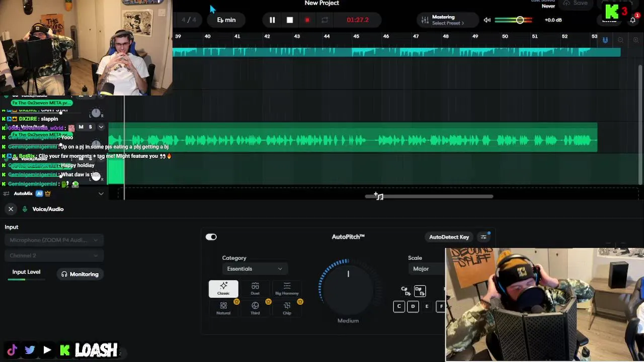Stop playback with the stop button
Image resolution: width=644 pixels, height=362 pixels.
(290, 20)
